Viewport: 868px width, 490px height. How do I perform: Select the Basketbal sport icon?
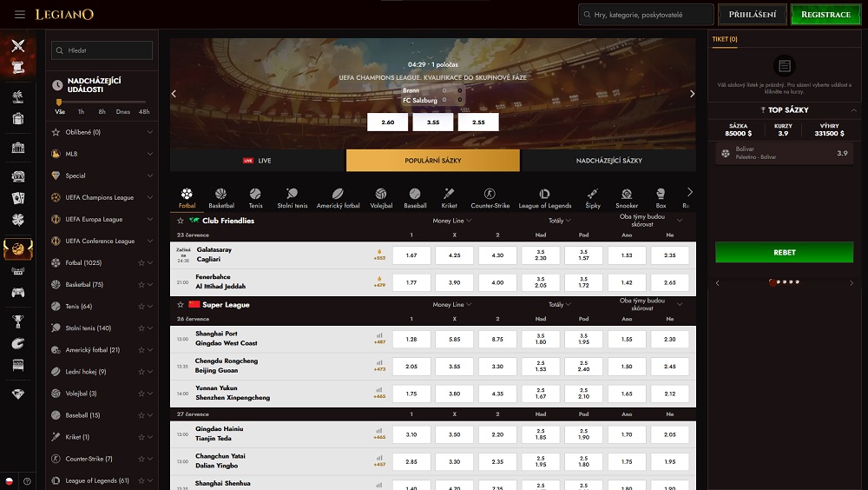[221, 198]
